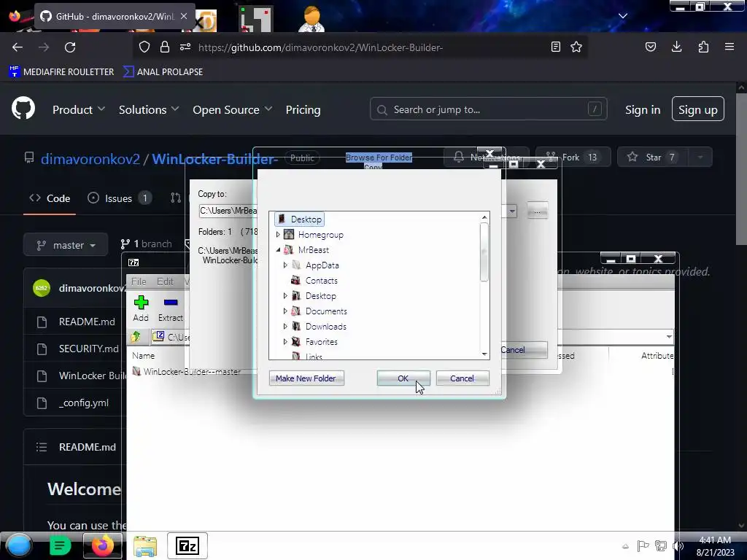Image resolution: width=747 pixels, height=560 pixels.
Task: Select the AppData folder icon
Action: point(296,265)
